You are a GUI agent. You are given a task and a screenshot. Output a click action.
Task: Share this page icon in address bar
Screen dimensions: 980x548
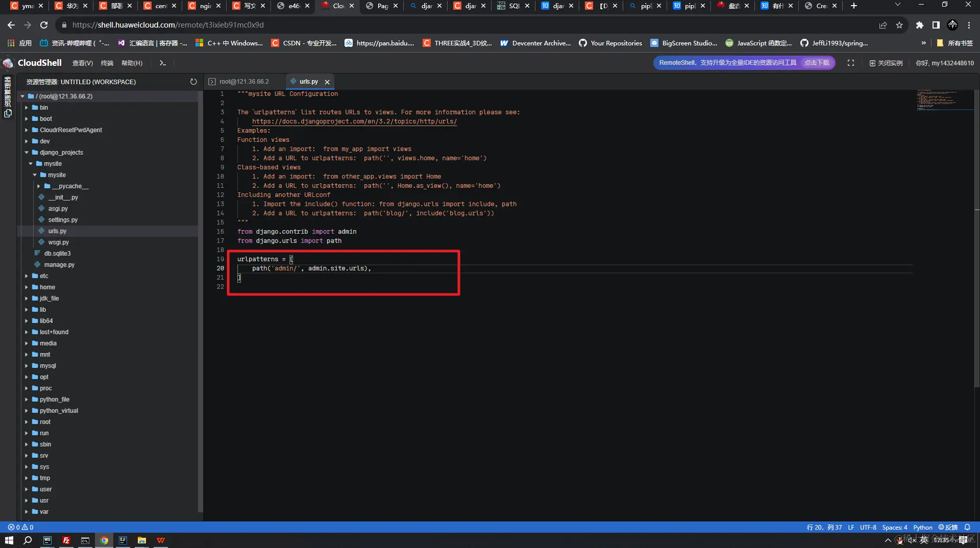click(x=883, y=25)
